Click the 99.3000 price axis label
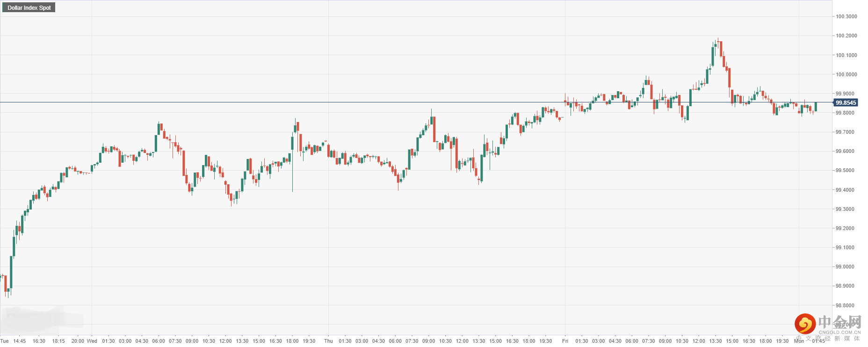Image resolution: width=868 pixels, height=347 pixels. click(x=845, y=209)
